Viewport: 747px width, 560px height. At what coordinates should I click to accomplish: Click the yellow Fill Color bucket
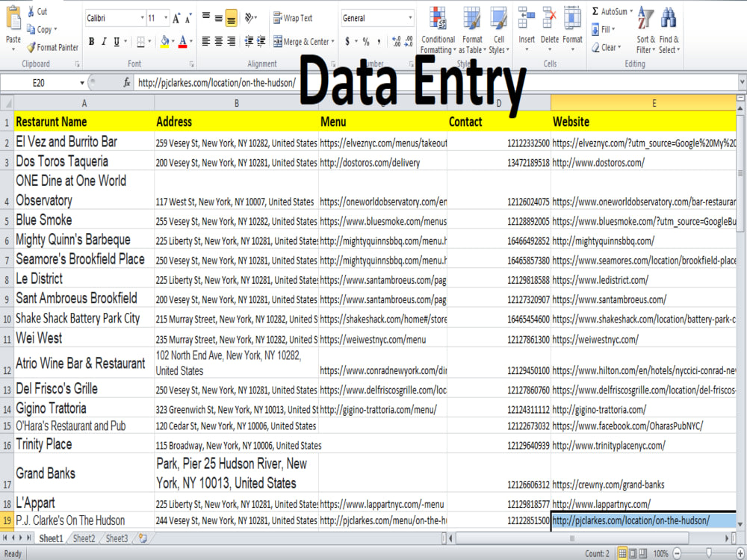tap(164, 41)
